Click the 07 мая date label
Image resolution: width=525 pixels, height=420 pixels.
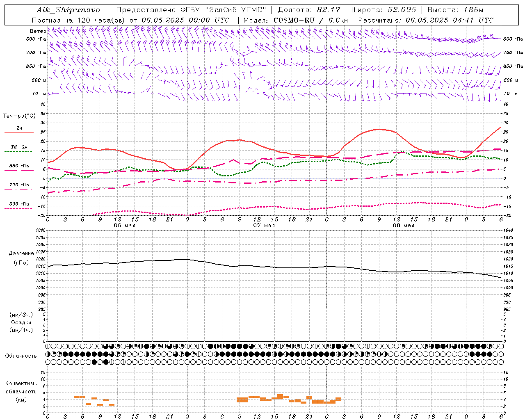tap(264, 226)
